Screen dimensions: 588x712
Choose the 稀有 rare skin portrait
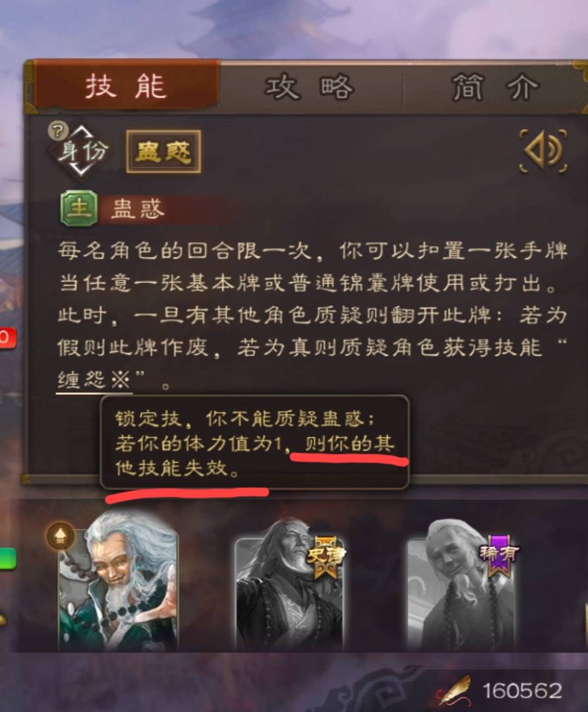pyautogui.click(x=462, y=587)
